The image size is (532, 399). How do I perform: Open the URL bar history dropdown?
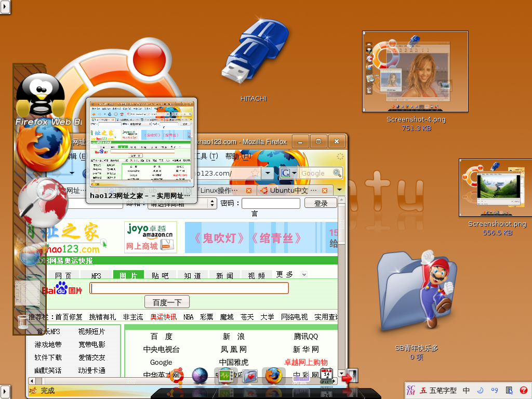(268, 173)
